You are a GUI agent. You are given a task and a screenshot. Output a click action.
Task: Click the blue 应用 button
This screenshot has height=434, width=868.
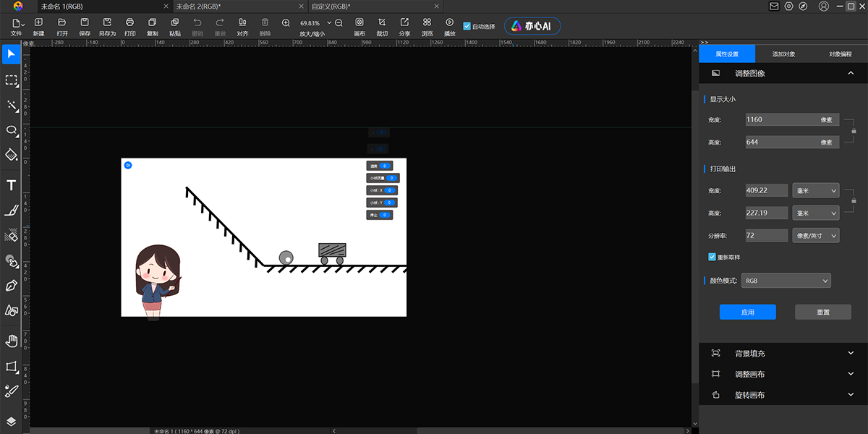point(748,312)
